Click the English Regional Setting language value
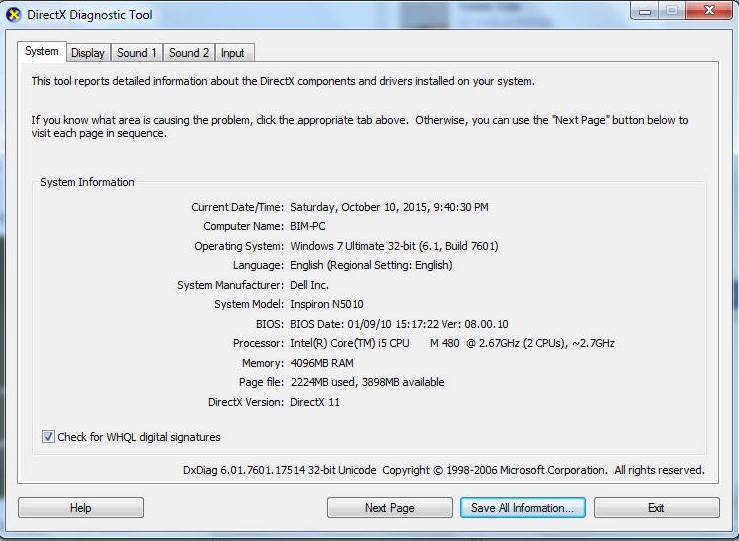 [x=371, y=265]
